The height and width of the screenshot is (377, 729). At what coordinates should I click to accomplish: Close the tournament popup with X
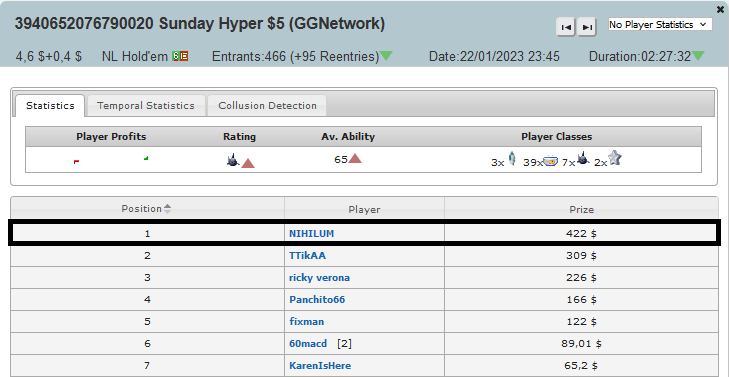click(x=720, y=9)
